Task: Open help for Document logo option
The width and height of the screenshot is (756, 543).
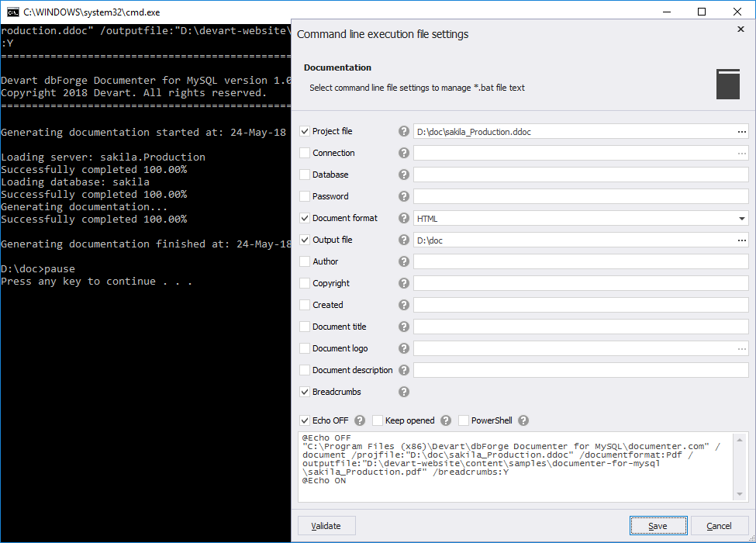Action: click(404, 348)
